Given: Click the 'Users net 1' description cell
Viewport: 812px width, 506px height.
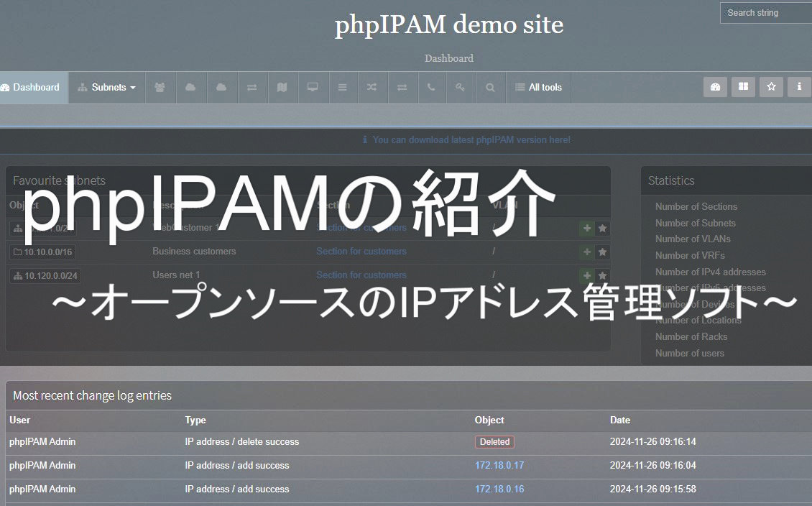Looking at the screenshot, I should [176, 275].
